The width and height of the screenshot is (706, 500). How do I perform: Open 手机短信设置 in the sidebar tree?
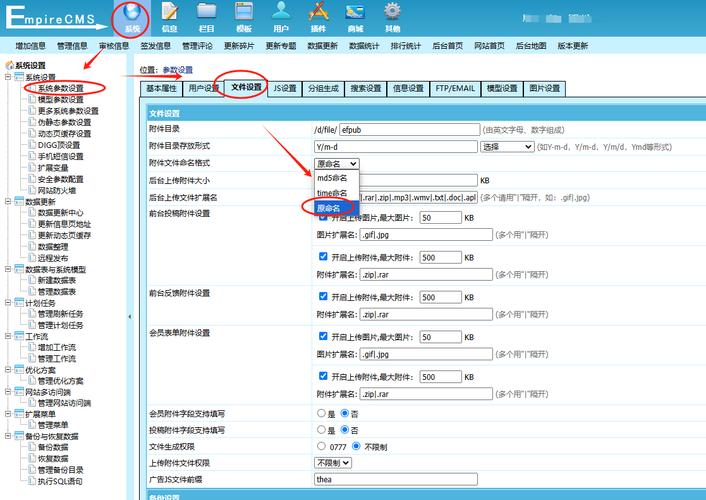[x=61, y=156]
